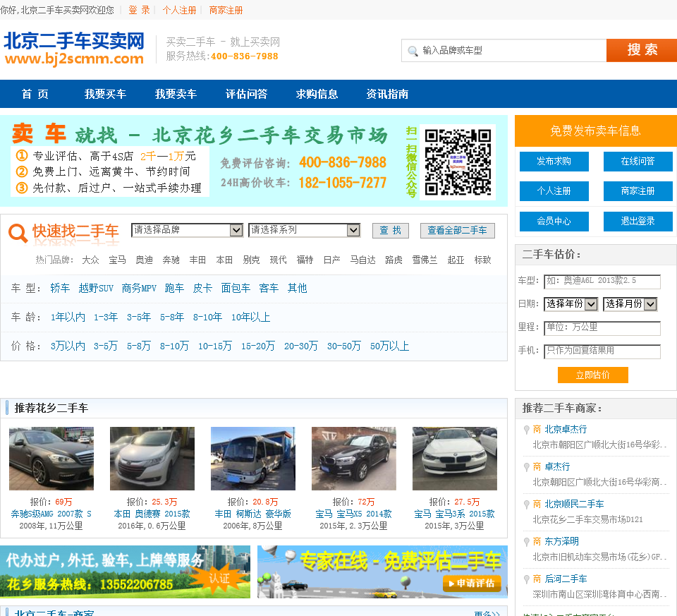The height and width of the screenshot is (616, 677).
Task: Filter price 50万以上
Action: tap(389, 346)
